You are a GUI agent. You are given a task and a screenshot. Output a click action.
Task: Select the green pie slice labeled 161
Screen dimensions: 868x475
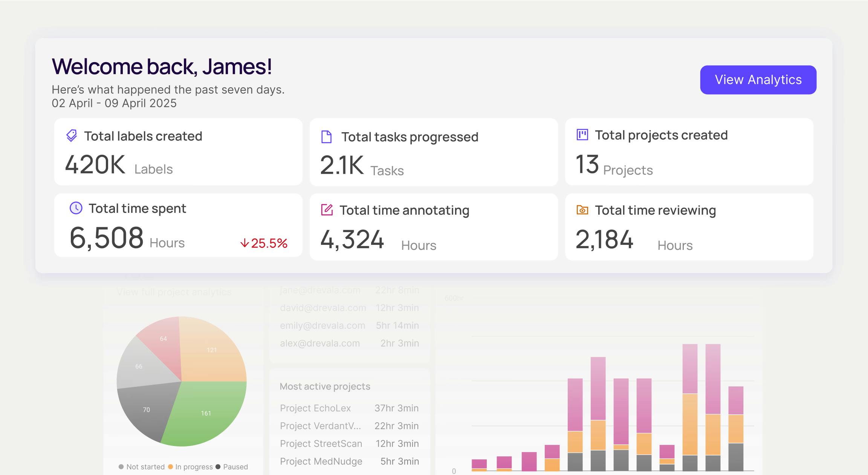[x=205, y=412]
